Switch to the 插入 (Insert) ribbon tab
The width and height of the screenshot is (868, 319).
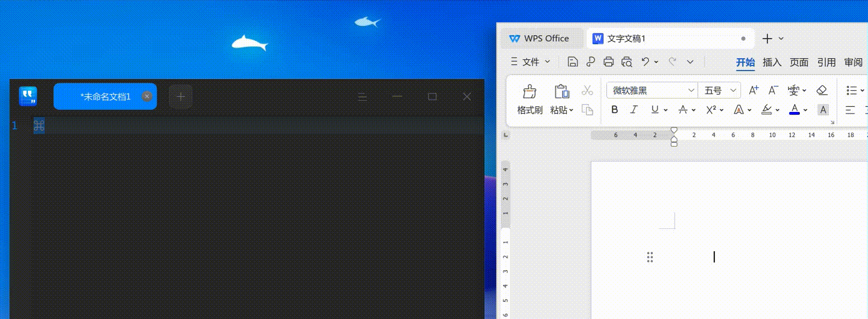point(772,62)
